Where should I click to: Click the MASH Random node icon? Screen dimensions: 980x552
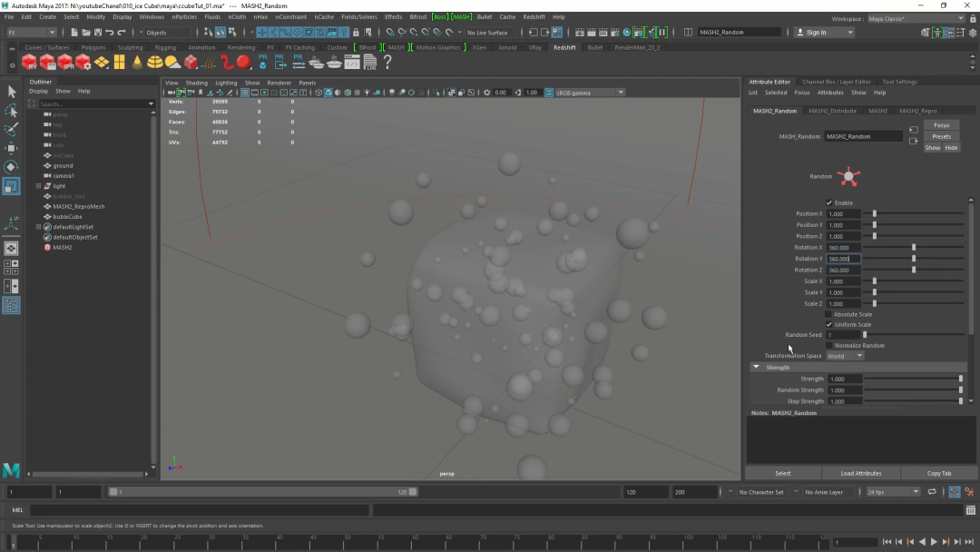tap(849, 177)
